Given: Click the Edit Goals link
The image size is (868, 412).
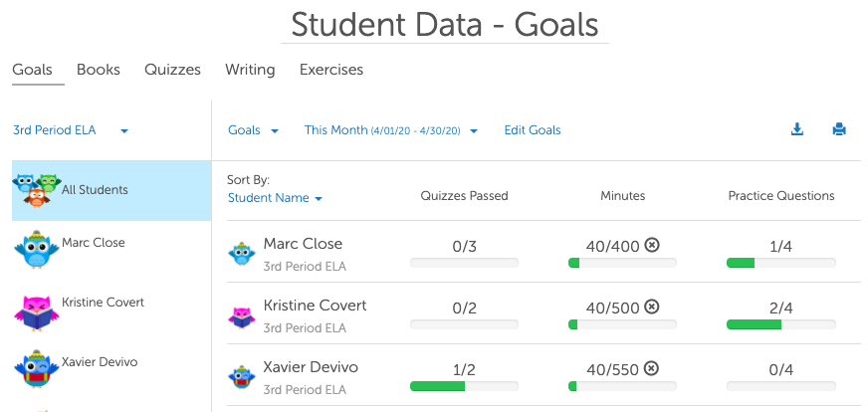Looking at the screenshot, I should 533,130.
